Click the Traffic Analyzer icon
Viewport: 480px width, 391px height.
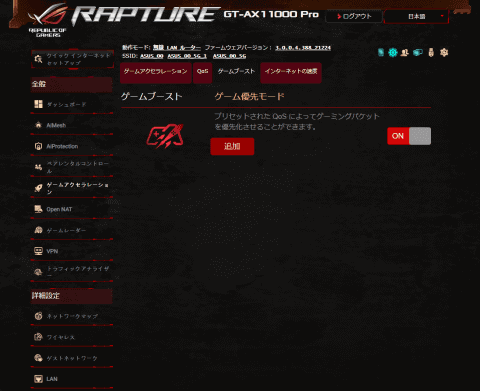(38, 272)
